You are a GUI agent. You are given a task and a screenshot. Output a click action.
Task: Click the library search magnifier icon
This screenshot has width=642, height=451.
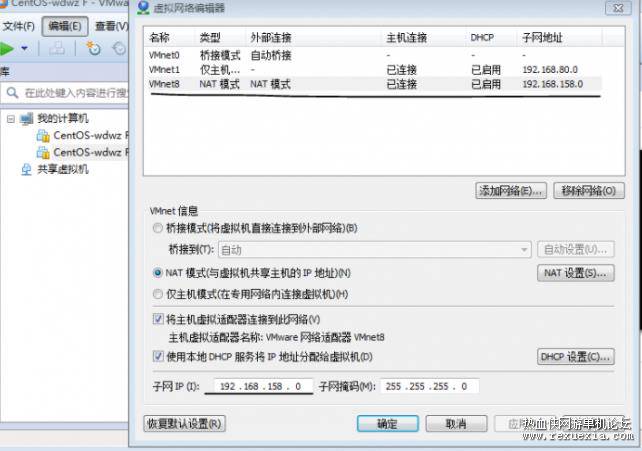click(x=13, y=93)
